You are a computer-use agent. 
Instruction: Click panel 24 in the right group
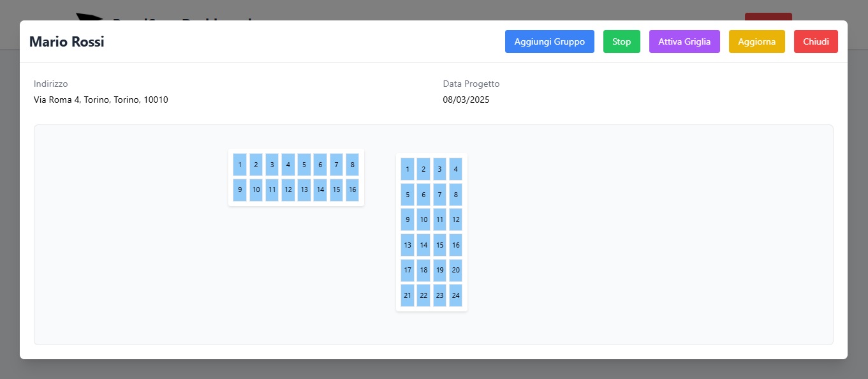click(x=455, y=295)
